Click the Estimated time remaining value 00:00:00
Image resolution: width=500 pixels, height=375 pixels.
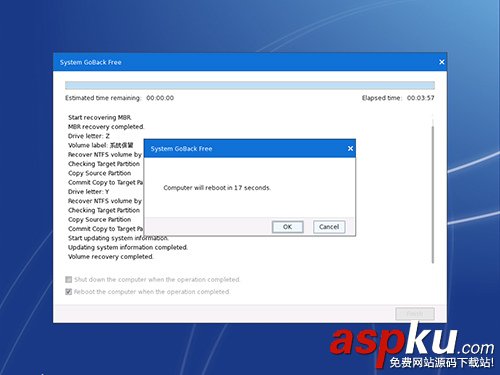(x=160, y=98)
